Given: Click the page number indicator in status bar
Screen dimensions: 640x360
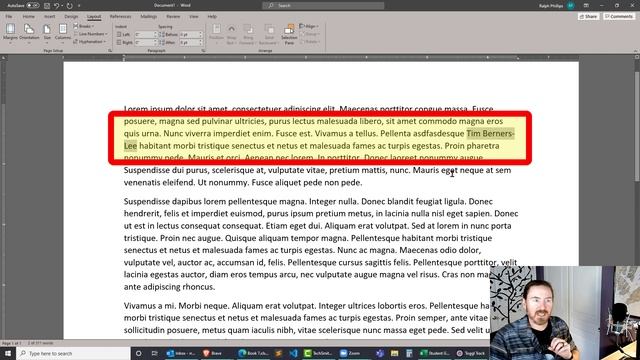Looking at the screenshot, I should point(11,343).
